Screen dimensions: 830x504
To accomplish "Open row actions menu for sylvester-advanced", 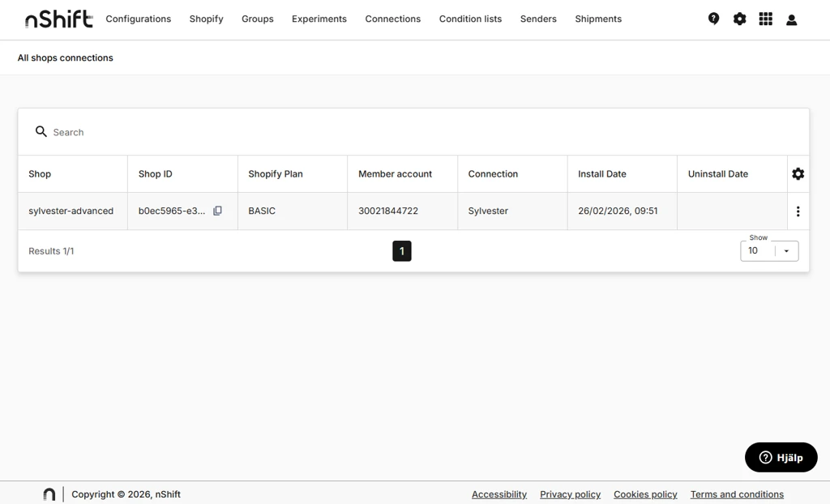I will (798, 211).
